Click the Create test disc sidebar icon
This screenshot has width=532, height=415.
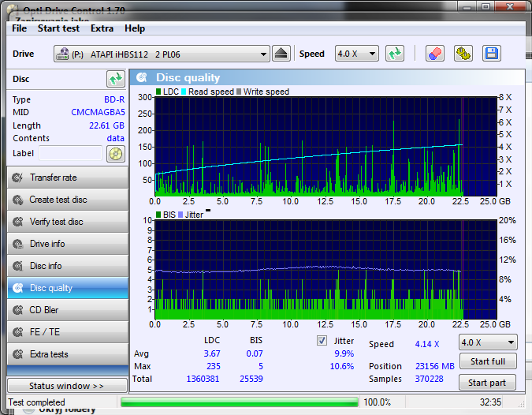coord(17,200)
